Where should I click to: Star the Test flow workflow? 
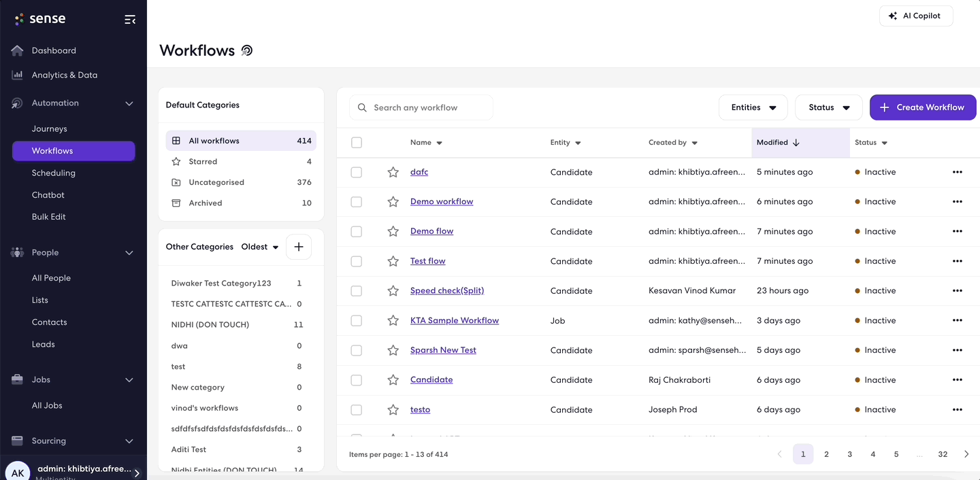click(393, 260)
